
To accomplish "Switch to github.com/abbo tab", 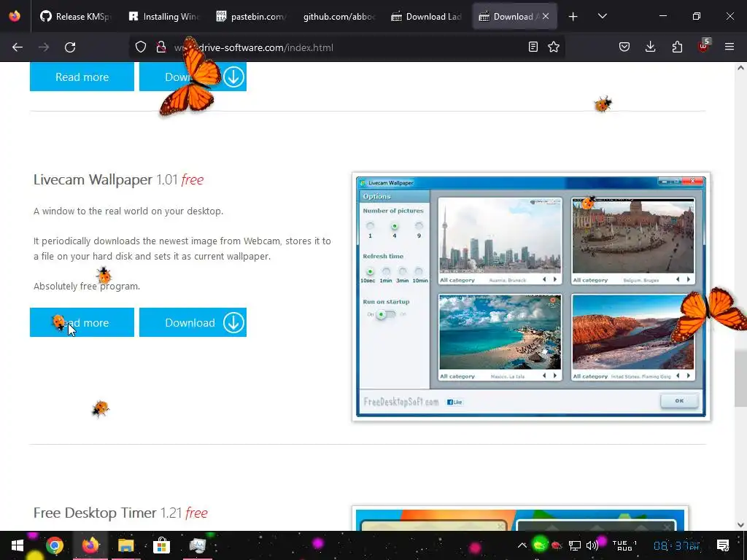I will 339,17.
